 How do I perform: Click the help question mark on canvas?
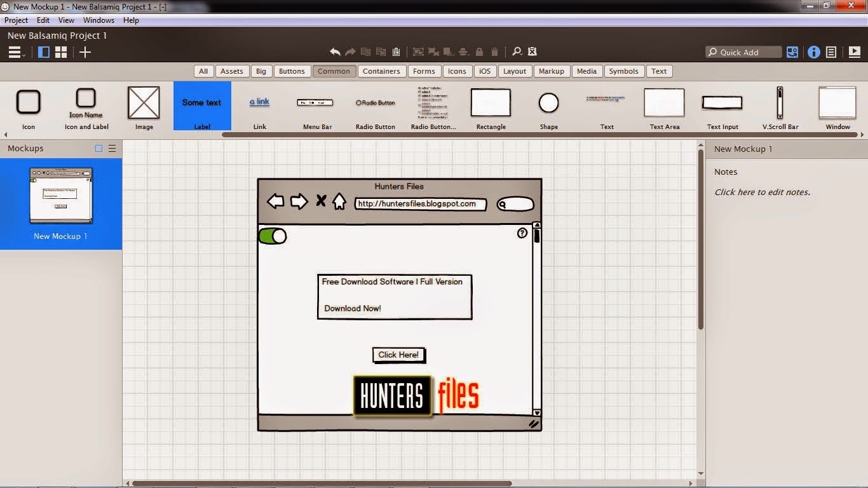tap(522, 233)
